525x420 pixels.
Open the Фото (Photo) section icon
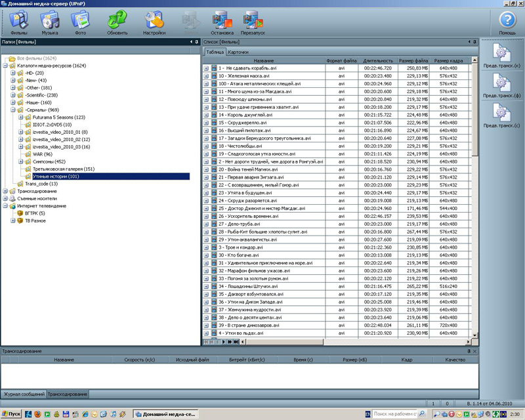[80, 22]
